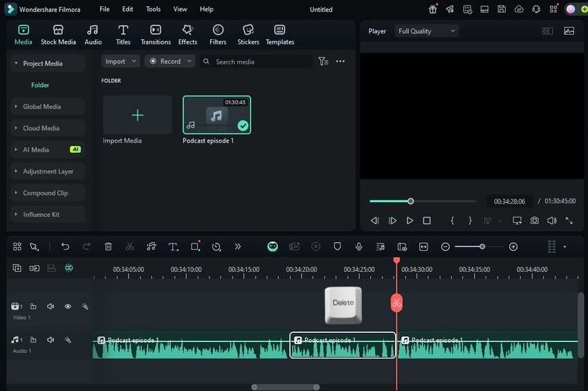
Task: Select the Folder item under Project Media
Action: point(40,85)
